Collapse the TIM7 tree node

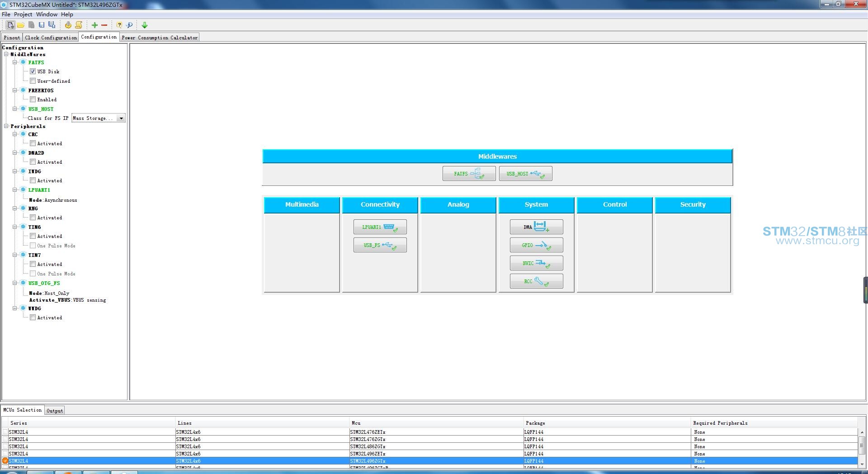click(x=14, y=255)
